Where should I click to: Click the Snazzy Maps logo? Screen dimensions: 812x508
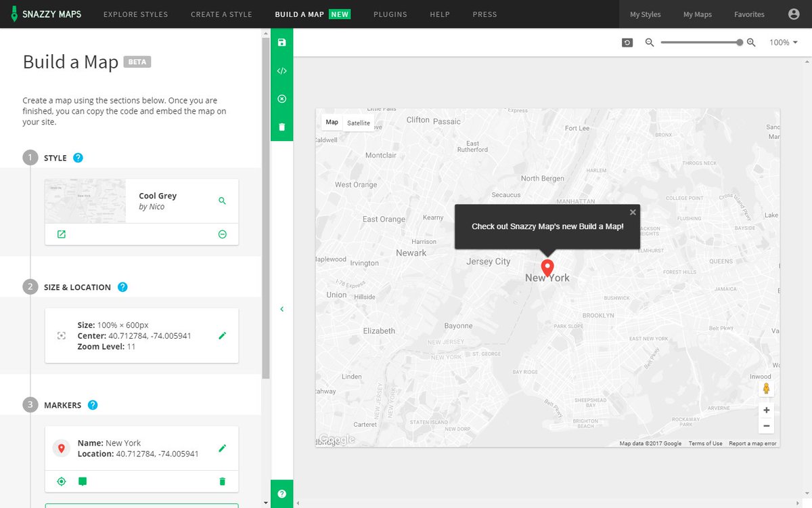46,14
